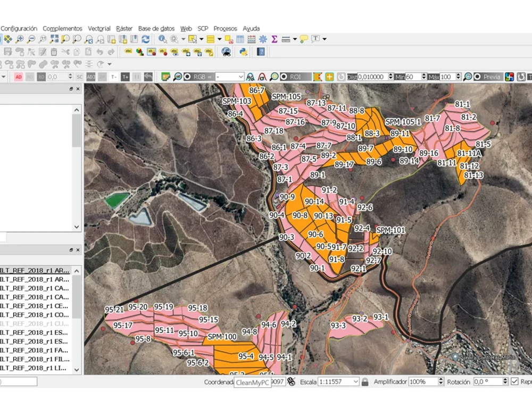Click Layer Labeling Options icon

[128, 52]
